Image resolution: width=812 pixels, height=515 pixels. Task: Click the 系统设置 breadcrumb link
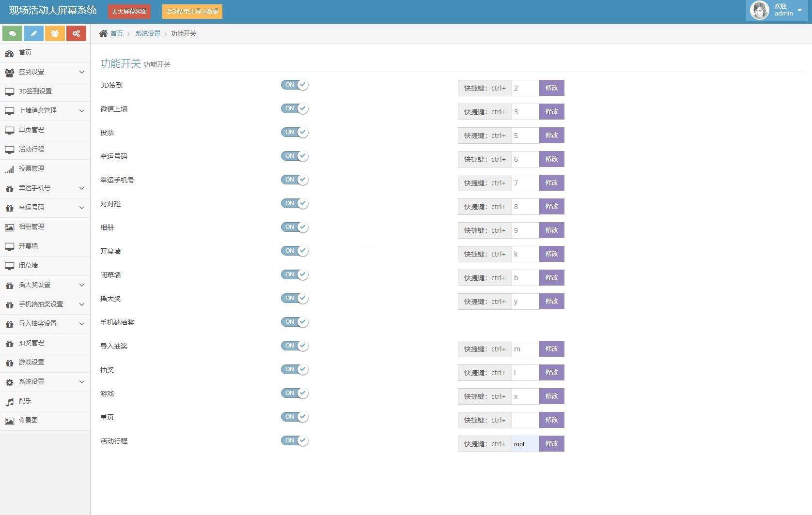point(147,33)
